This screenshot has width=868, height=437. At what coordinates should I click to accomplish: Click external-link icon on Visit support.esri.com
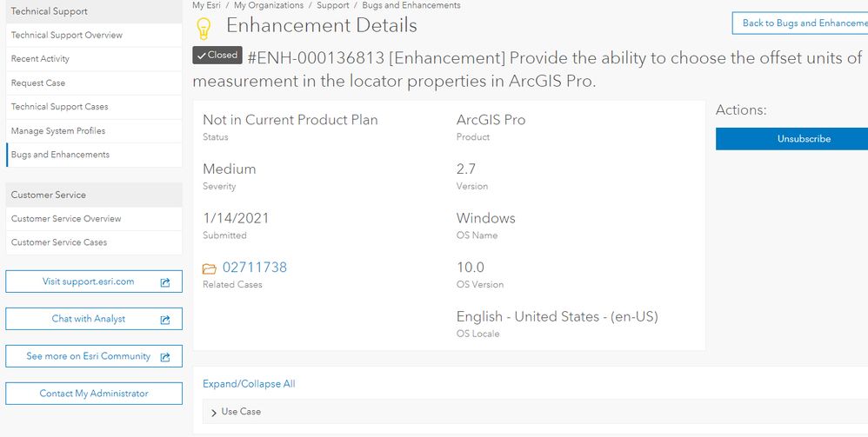[x=165, y=282]
